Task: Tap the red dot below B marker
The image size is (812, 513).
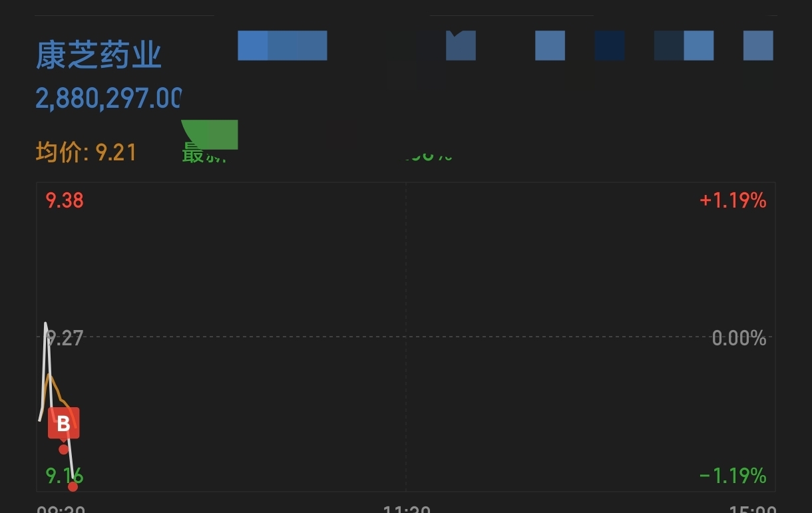Action: 63,449
